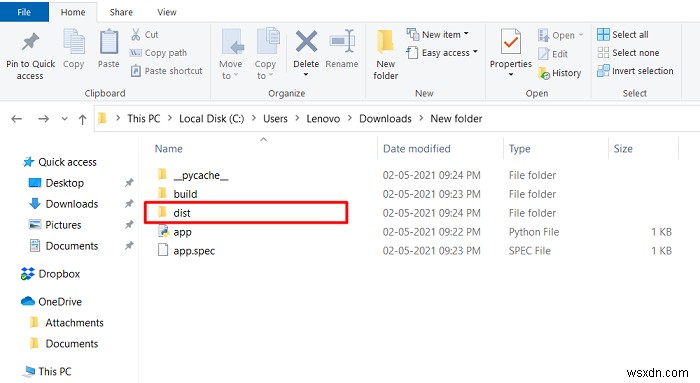This screenshot has width=700, height=383.
Task: Click the Move to icon
Action: (232, 42)
